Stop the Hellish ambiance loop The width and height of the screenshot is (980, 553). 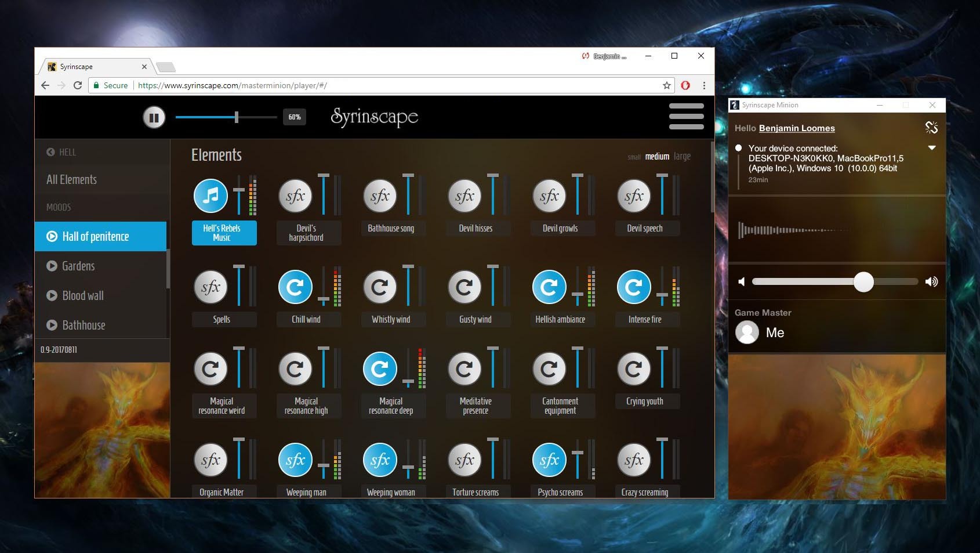(549, 287)
